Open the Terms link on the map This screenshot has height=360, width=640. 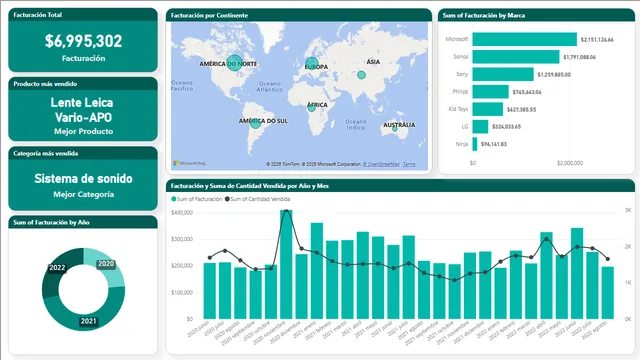click(x=409, y=164)
